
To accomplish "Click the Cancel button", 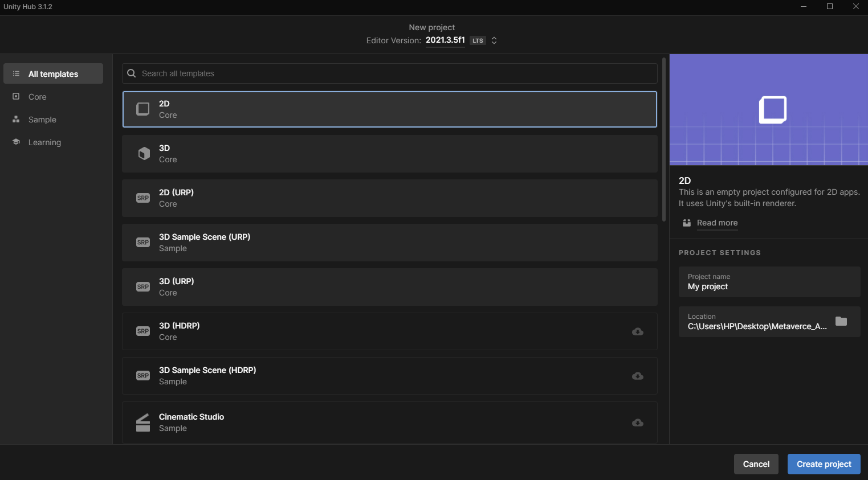I will 756,464.
